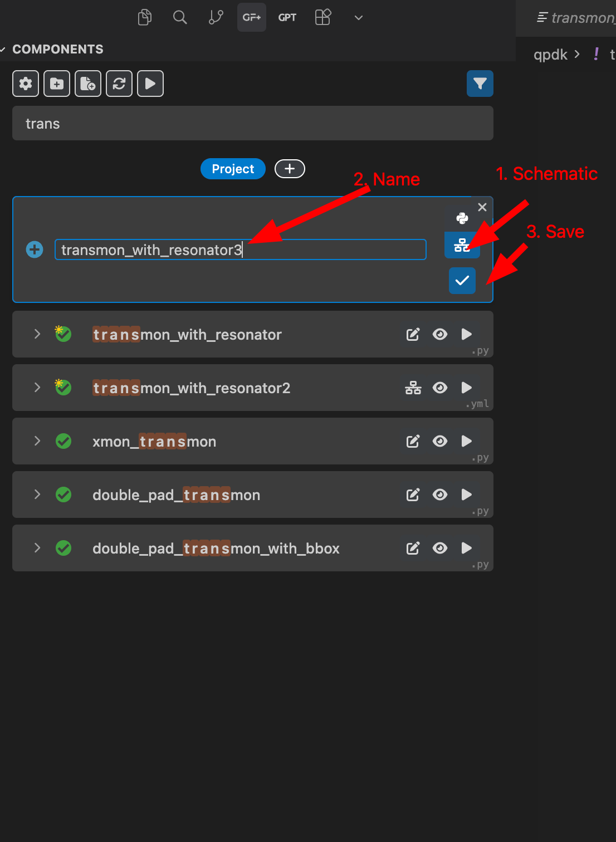Open the Extensions blocks icon

323,17
